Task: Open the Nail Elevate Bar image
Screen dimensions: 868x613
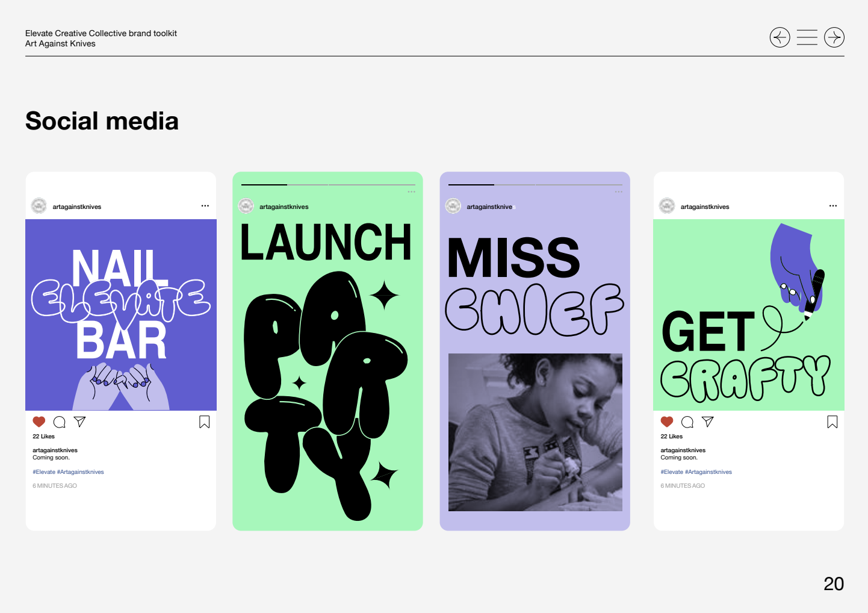Action: [x=121, y=315]
